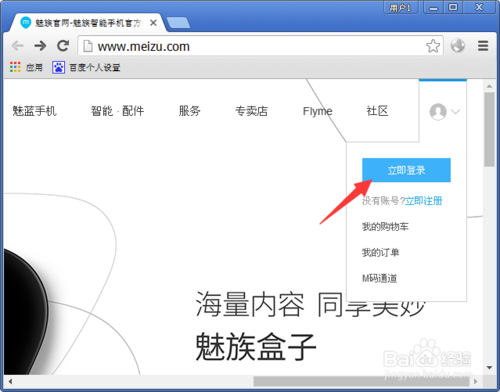This screenshot has width=500, height=392.
Task: Maximize the browser window
Action: pyautogui.click(x=453, y=7)
